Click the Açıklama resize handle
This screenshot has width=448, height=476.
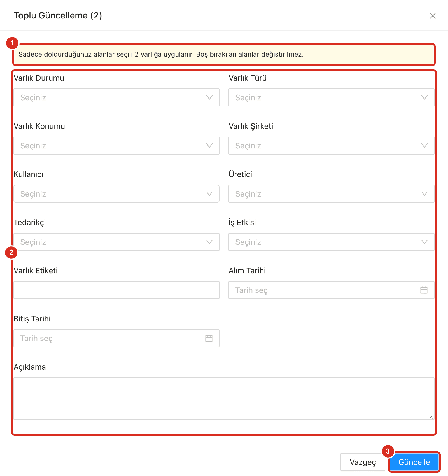tap(431, 417)
